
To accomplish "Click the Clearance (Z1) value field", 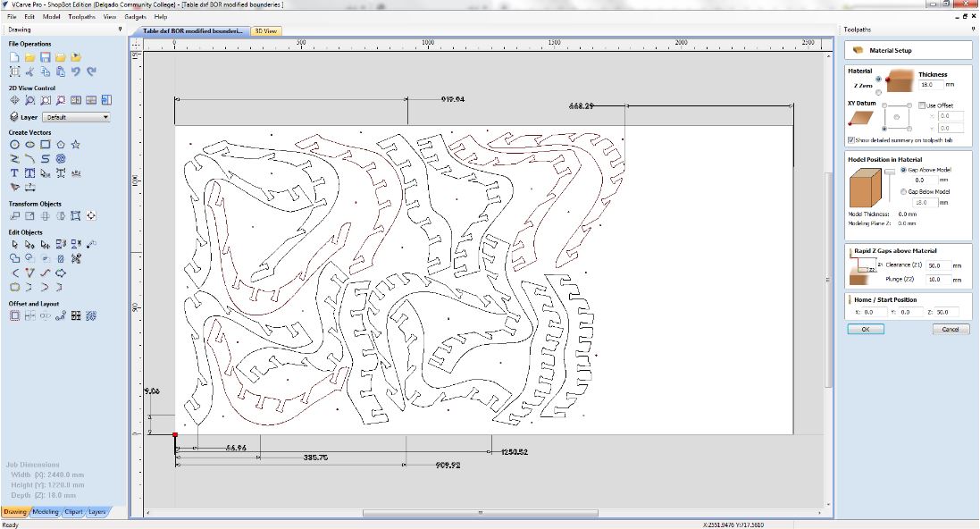I will pos(939,265).
